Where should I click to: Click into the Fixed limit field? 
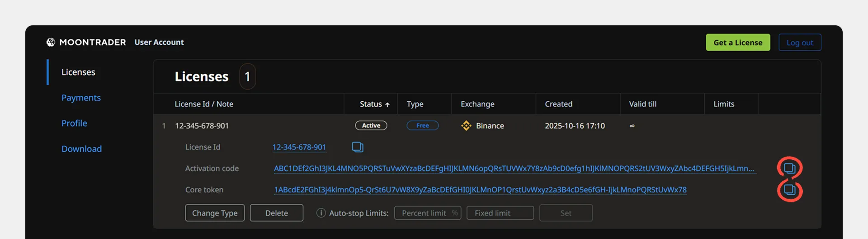click(500, 213)
